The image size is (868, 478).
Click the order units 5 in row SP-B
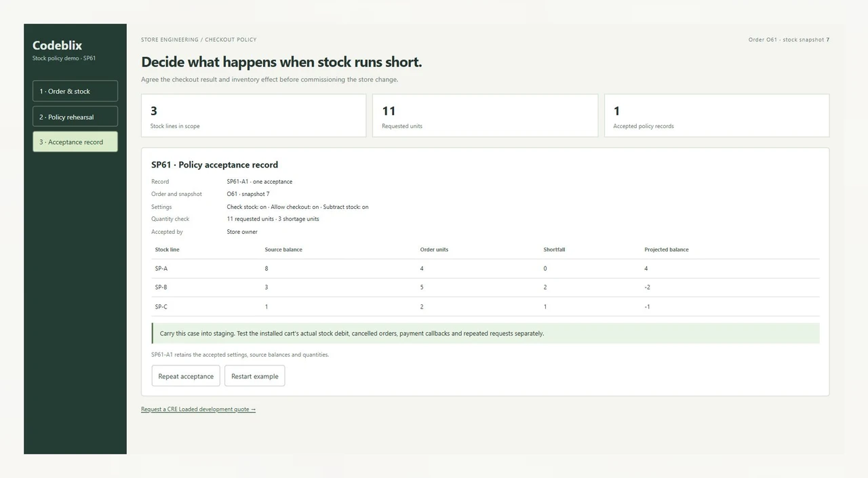point(422,287)
